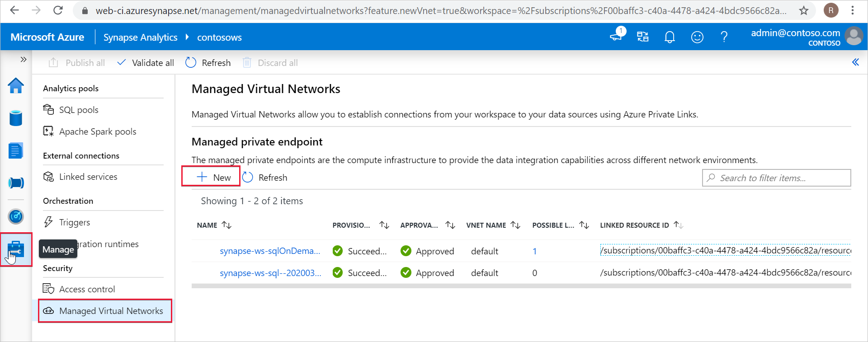Sort by LINKED RESOURCE ID arrows
This screenshot has width=868, height=342.
click(x=678, y=225)
